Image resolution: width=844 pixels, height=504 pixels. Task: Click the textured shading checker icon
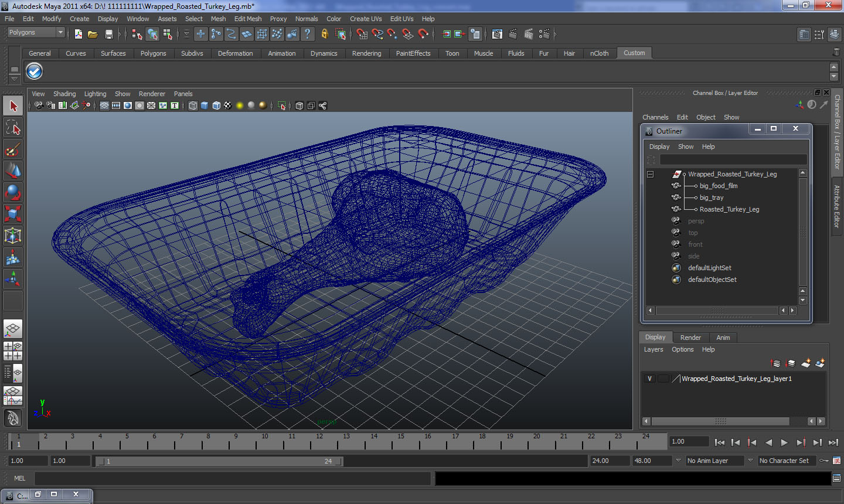coord(228,105)
